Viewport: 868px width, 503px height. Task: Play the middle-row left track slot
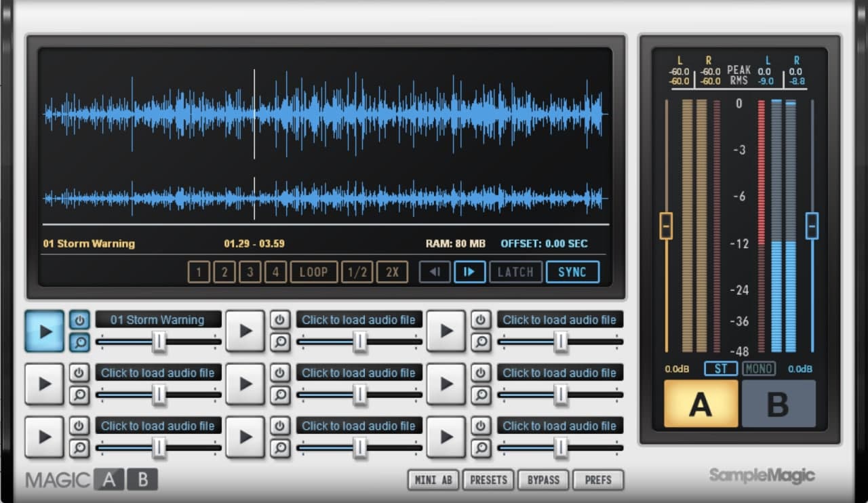coord(45,384)
